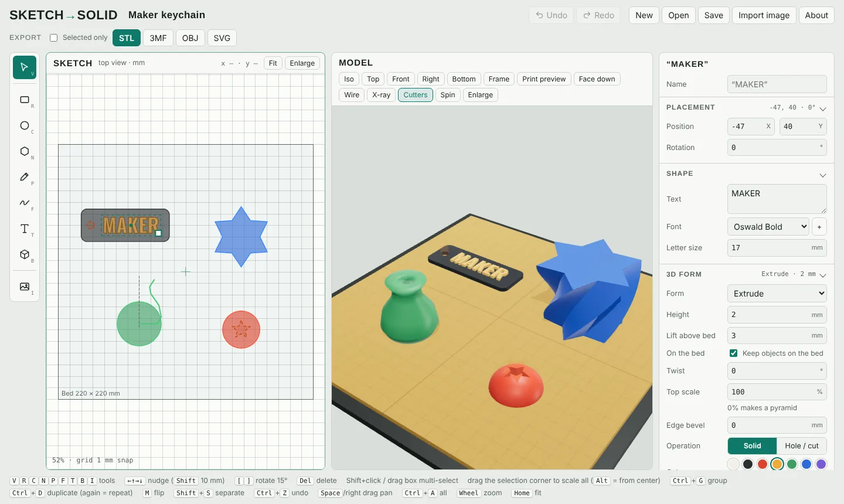The image size is (844, 504).
Task: Click the Undo button
Action: [x=552, y=15]
